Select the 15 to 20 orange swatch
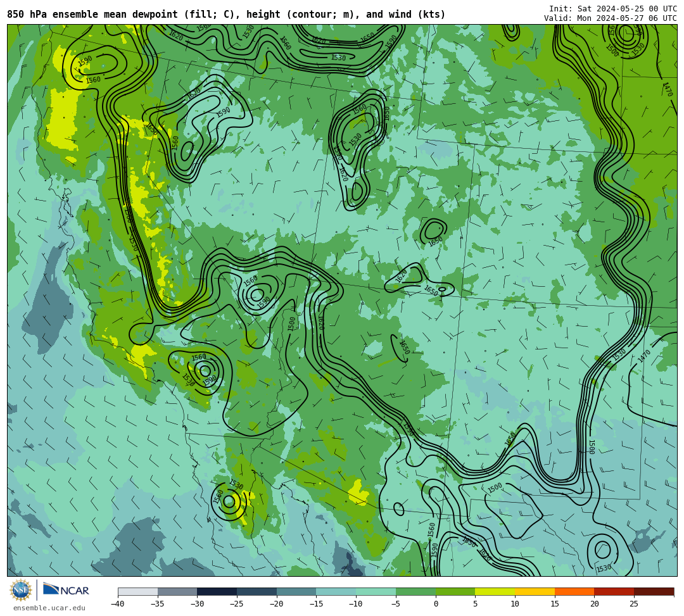This screenshot has width=684, height=616. (574, 591)
